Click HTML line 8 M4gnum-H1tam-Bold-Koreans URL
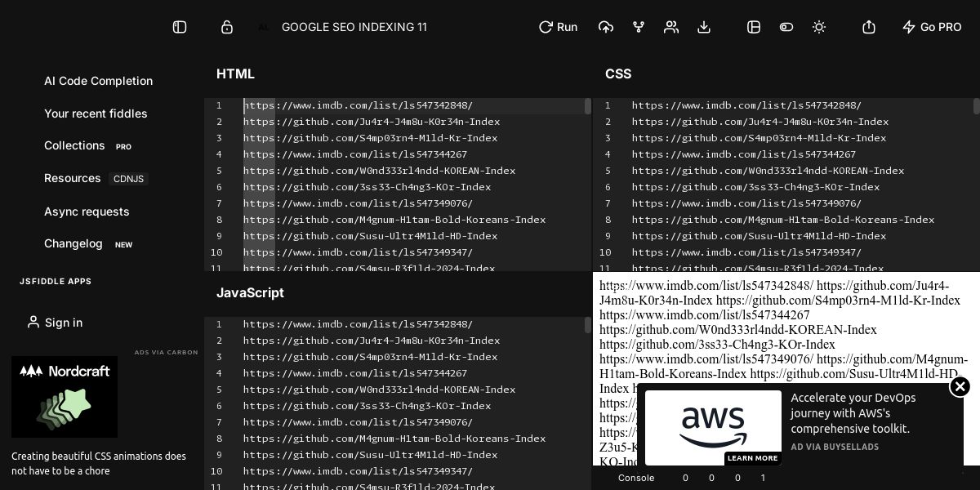Screen dimensions: 980x490 pyautogui.click(x=394, y=220)
